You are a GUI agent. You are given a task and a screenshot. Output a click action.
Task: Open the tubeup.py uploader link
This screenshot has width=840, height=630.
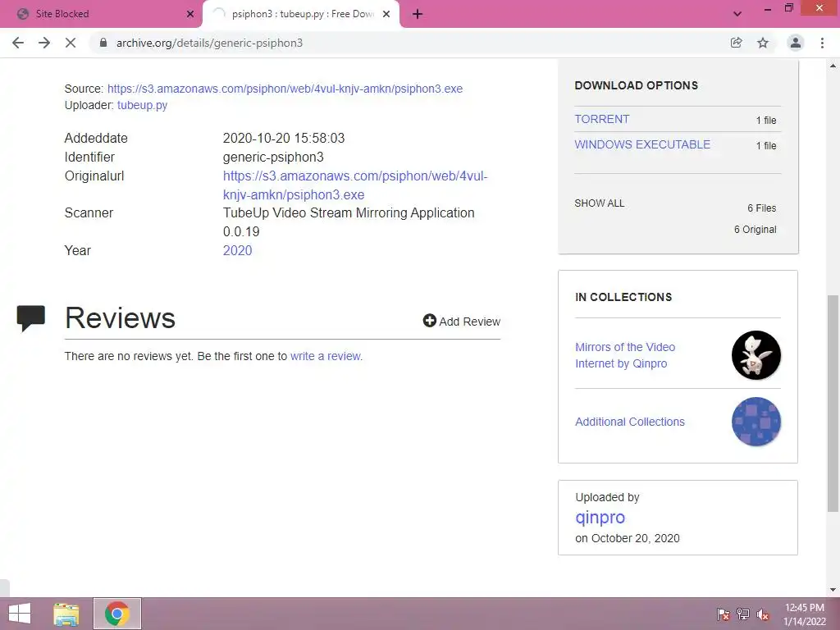[142, 105]
